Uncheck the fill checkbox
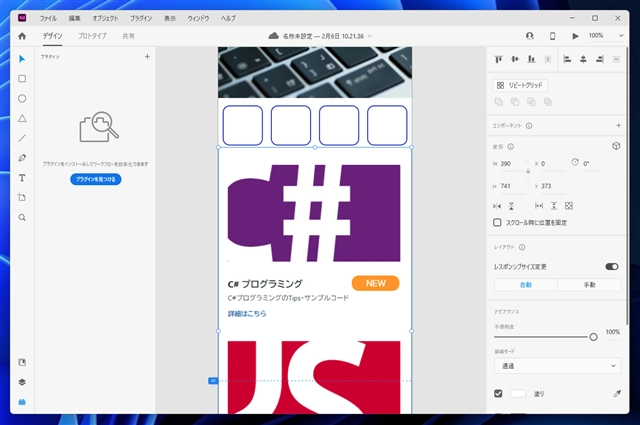640x425 pixels. [498, 394]
